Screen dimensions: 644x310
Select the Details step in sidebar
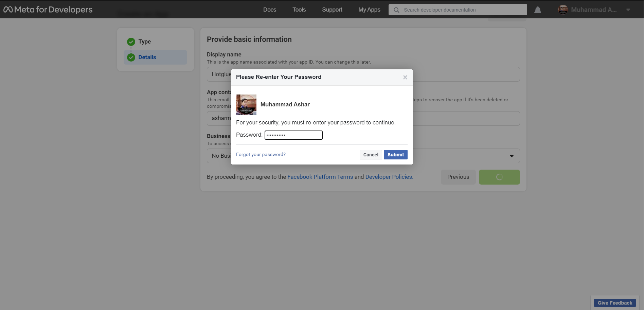pos(155,57)
